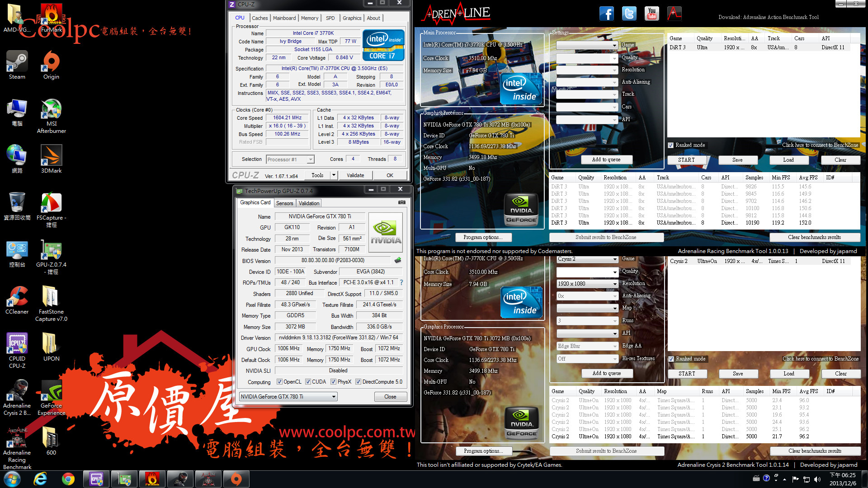Click Validate button in CPU-Z

pyautogui.click(x=355, y=175)
